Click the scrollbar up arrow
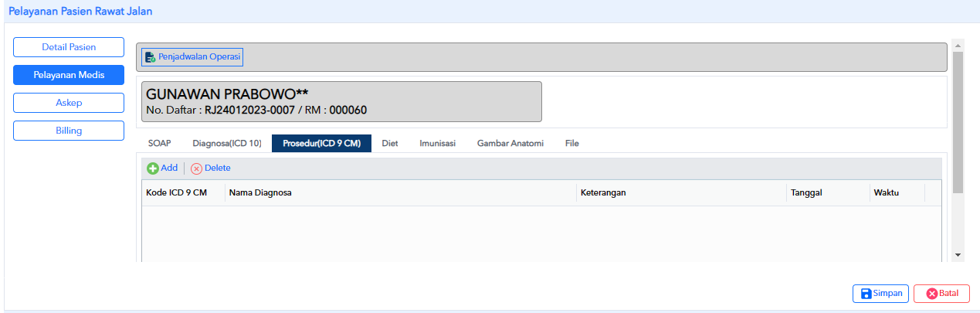Viewport: 980px width, 313px height. point(958,45)
